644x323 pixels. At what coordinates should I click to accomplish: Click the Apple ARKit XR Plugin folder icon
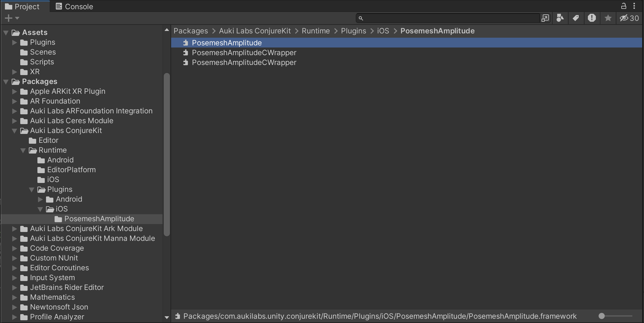[x=24, y=92]
